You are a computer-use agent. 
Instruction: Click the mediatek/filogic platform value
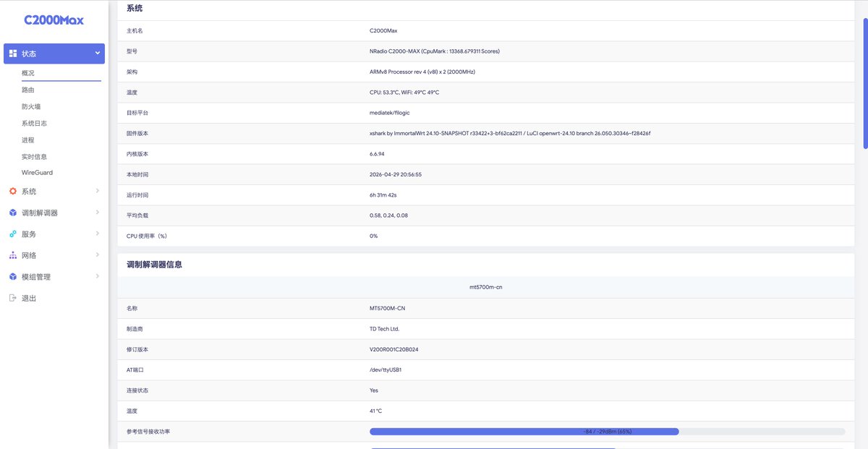pos(390,113)
